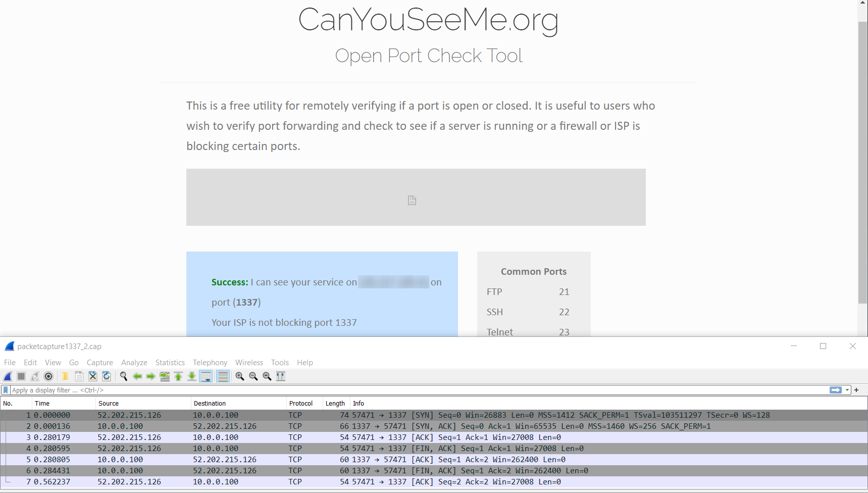
Task: Restart the current capture
Action: pyautogui.click(x=35, y=376)
